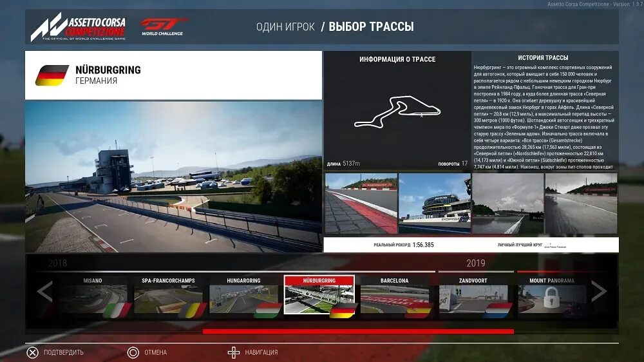Click the X button icon for Подтвердить
The image size is (644, 362).
(32, 352)
